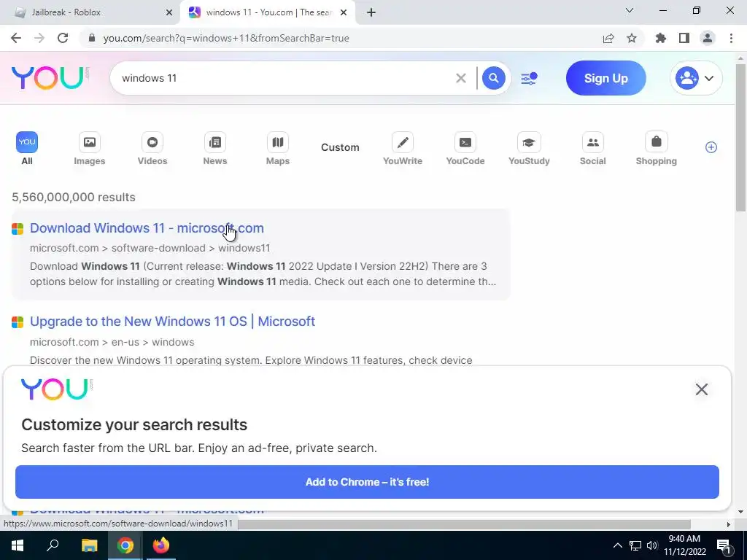Focus the windows 11 search input
This screenshot has height=560, width=747.
pos(286,78)
